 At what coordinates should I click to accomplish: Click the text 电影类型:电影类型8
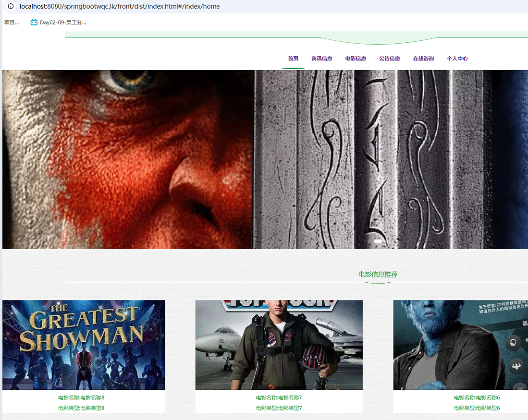pyautogui.click(x=81, y=408)
